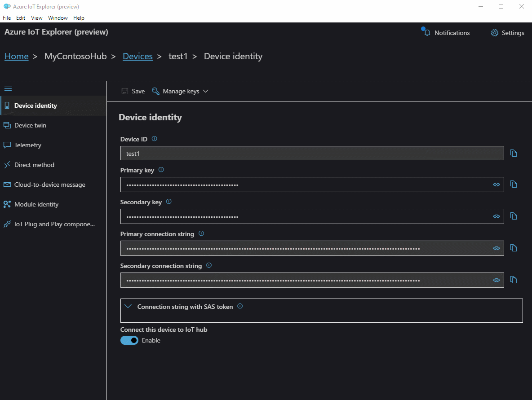Image resolution: width=532 pixels, height=400 pixels.
Task: Open Module identity page
Action: tap(53, 204)
